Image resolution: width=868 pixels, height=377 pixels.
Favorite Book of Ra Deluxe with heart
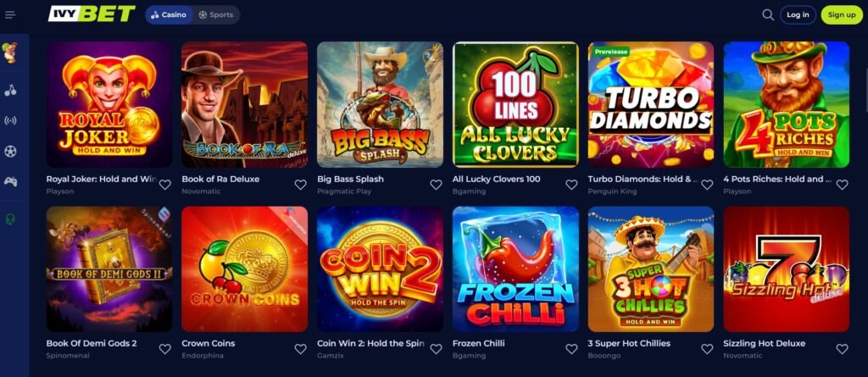pos(301,185)
